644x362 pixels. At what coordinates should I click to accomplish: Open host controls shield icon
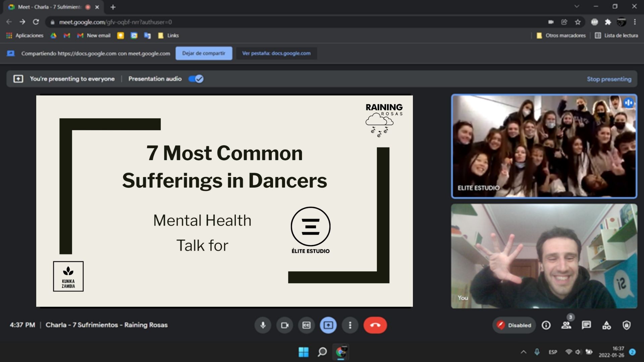(627, 325)
